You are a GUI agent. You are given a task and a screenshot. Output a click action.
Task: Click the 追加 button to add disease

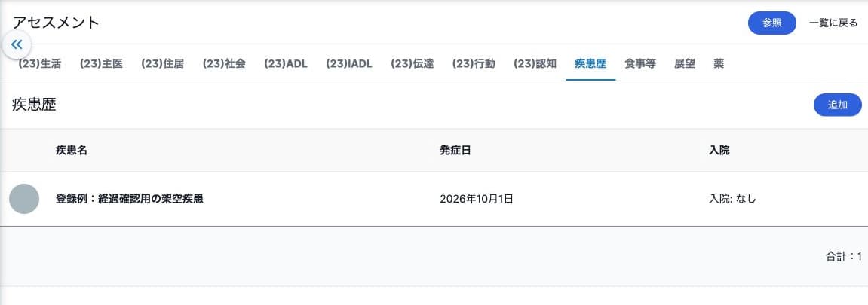coord(838,105)
